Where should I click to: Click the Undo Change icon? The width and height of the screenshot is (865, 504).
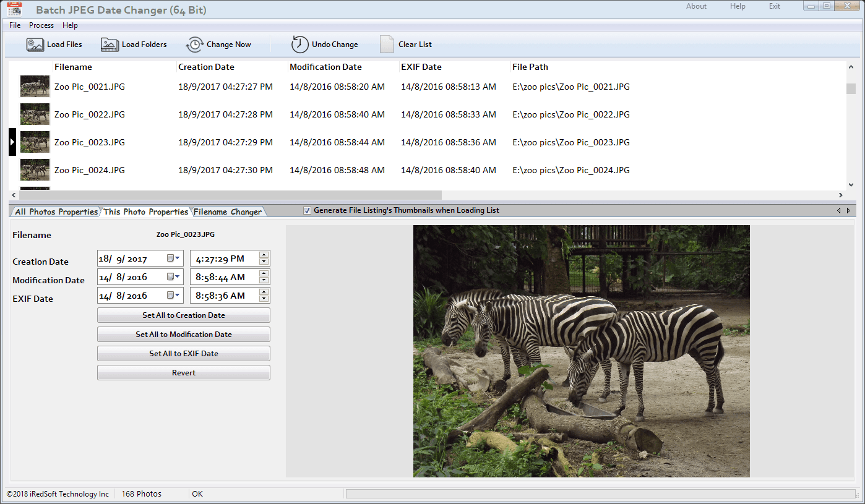click(x=300, y=45)
